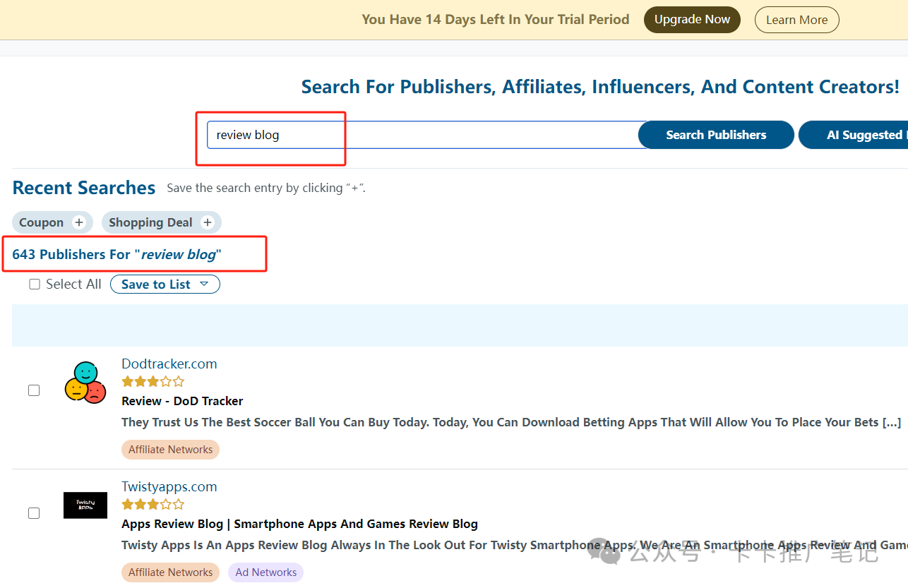Click Learn More button
Screen dimensions: 908x588
(797, 20)
